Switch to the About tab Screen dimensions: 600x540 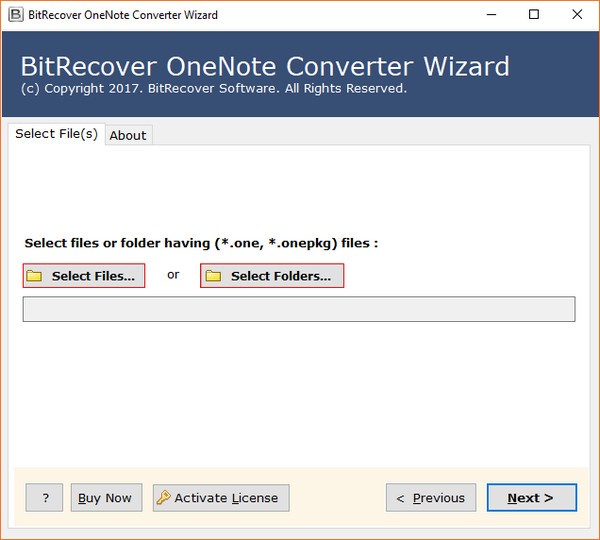coord(129,135)
